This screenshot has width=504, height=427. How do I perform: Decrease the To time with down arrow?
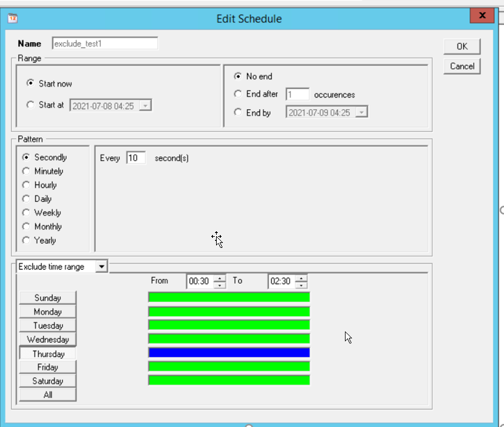pyautogui.click(x=301, y=285)
